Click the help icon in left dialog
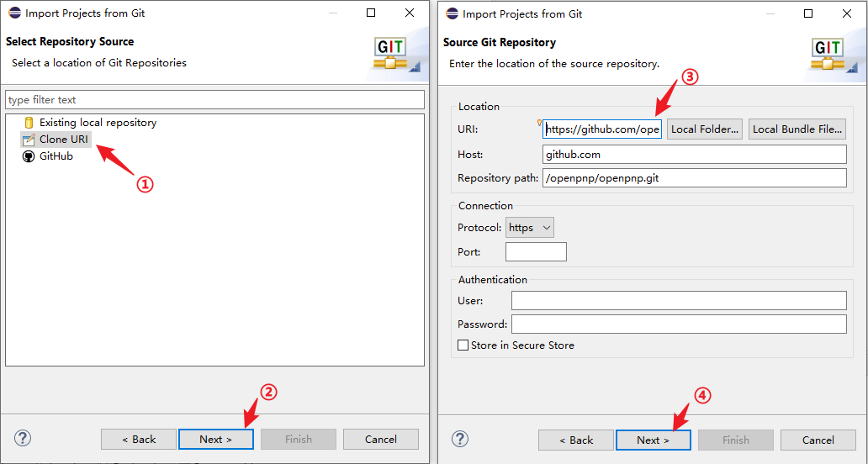 click(x=23, y=438)
